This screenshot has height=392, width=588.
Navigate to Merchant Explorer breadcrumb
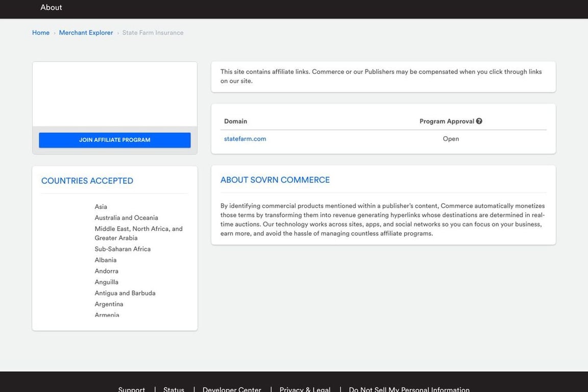[x=86, y=33]
